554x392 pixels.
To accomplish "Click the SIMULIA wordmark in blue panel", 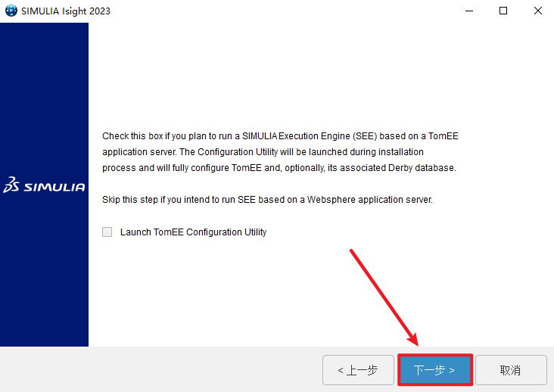I will (54, 187).
